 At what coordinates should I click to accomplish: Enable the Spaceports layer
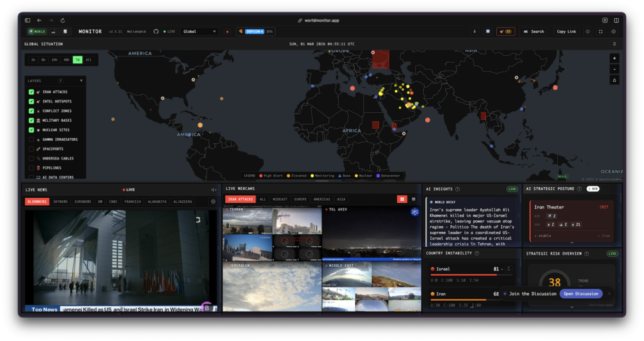point(31,149)
